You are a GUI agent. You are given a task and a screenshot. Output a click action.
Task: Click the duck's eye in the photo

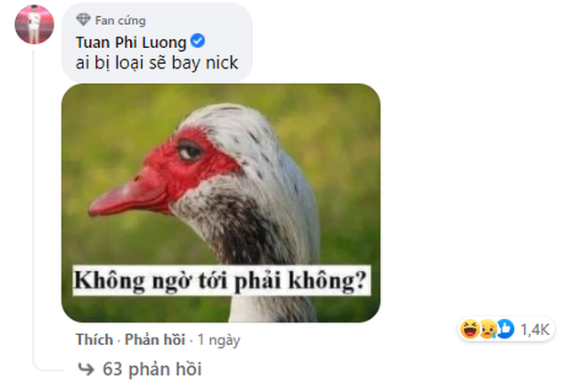pos(191,150)
